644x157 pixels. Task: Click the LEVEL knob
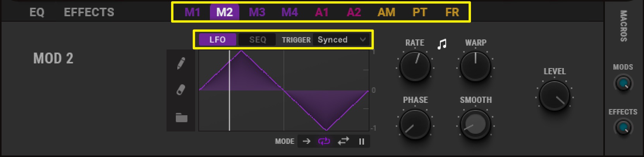click(x=555, y=96)
